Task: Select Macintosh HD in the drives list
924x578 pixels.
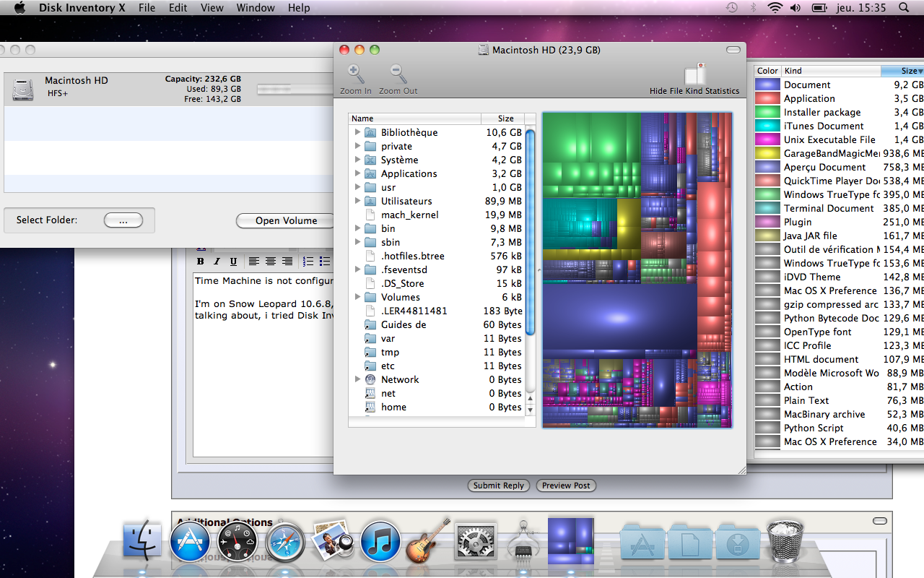Action: 169,89
